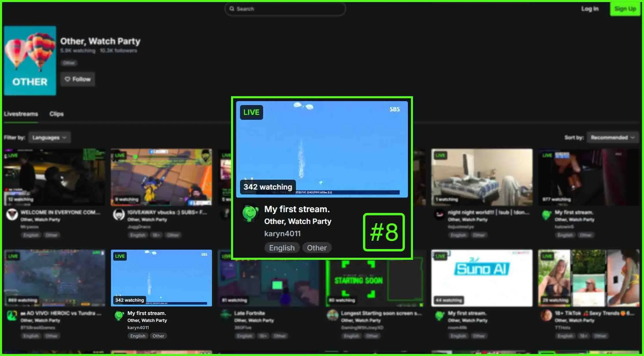Click the search magnifier icon
The height and width of the screenshot is (356, 644).
click(232, 9)
